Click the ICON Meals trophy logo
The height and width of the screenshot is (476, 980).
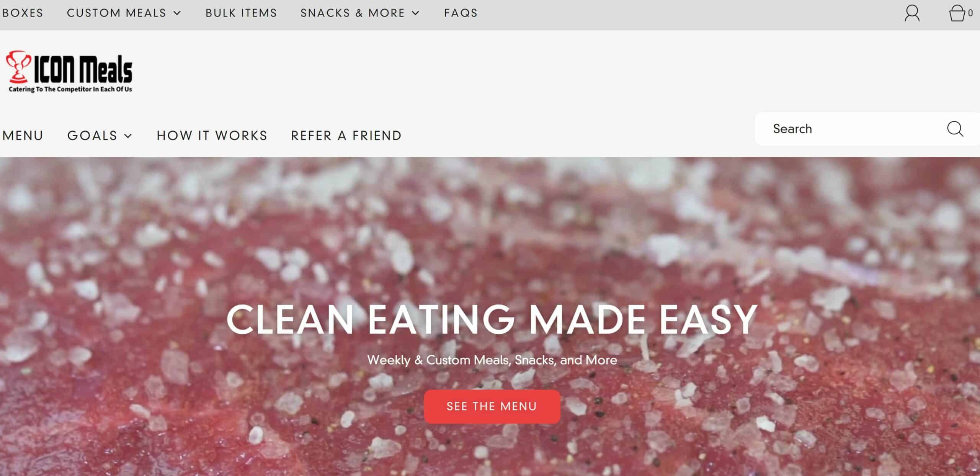(69, 72)
